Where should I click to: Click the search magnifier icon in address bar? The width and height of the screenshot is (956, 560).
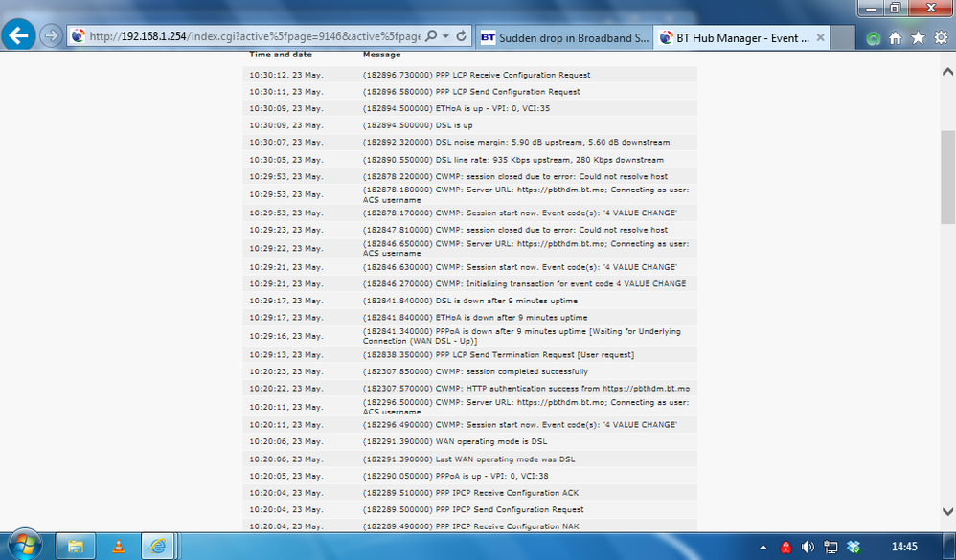coord(431,36)
